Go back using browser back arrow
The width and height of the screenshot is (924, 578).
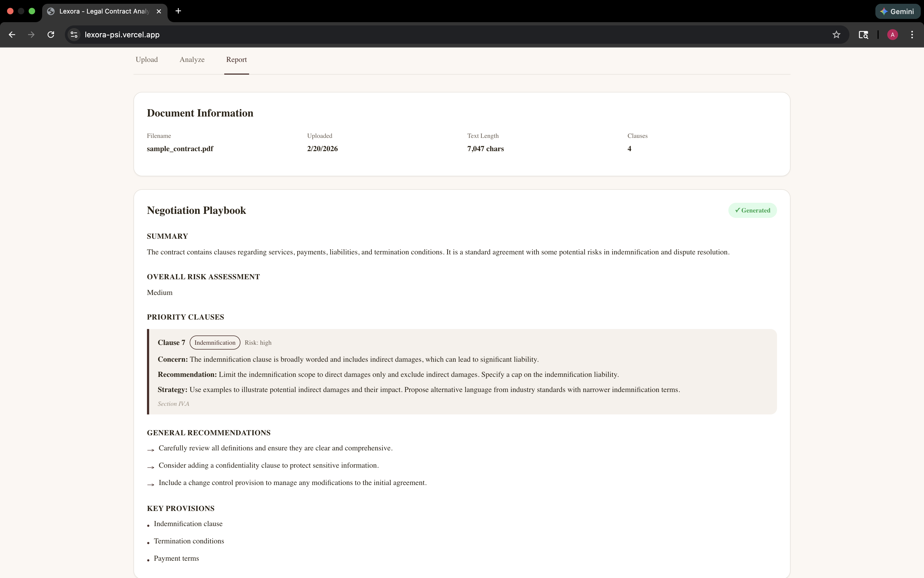click(12, 35)
